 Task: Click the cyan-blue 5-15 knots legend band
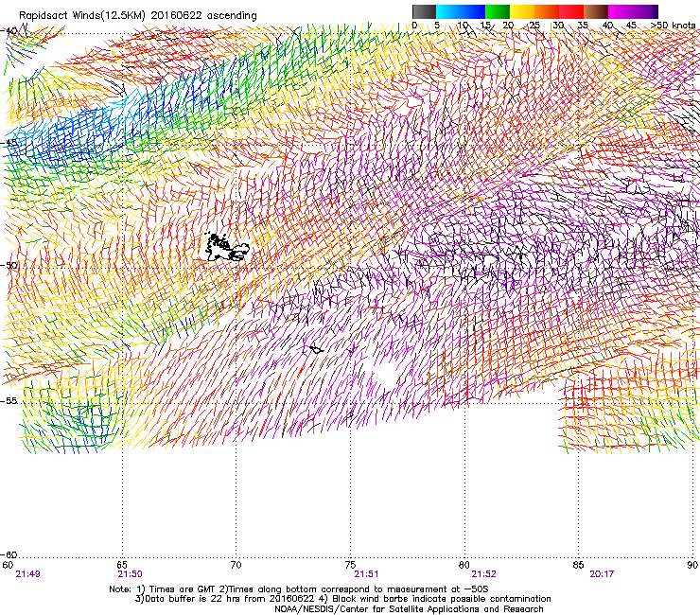pyautogui.click(x=461, y=11)
